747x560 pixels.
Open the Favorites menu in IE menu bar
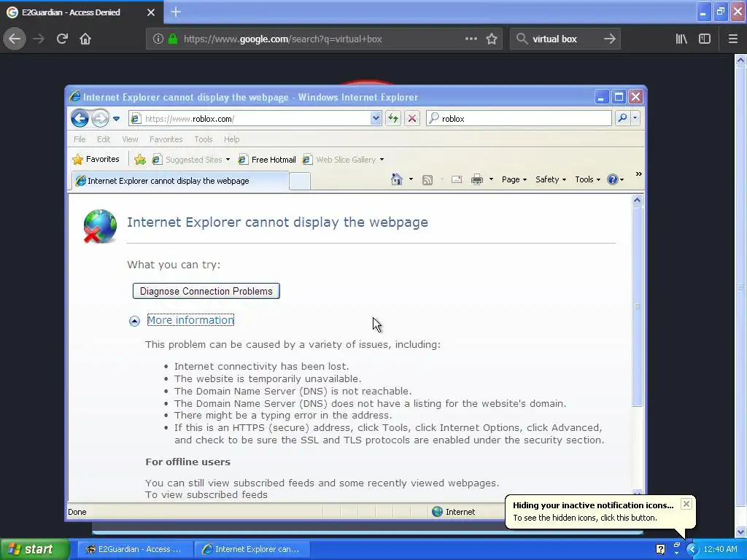tap(166, 139)
